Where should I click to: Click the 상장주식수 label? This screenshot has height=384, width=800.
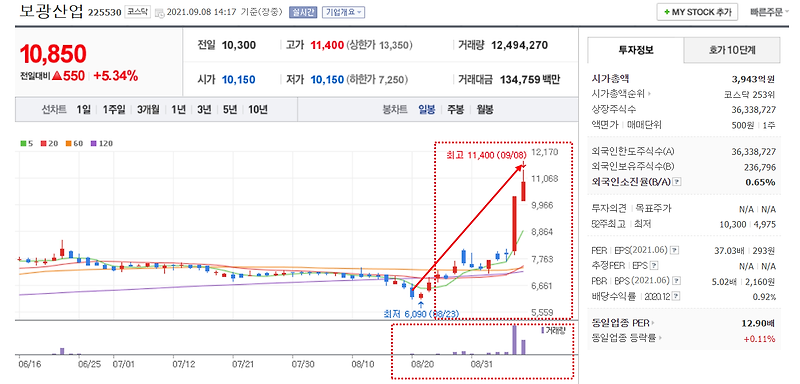(614, 109)
